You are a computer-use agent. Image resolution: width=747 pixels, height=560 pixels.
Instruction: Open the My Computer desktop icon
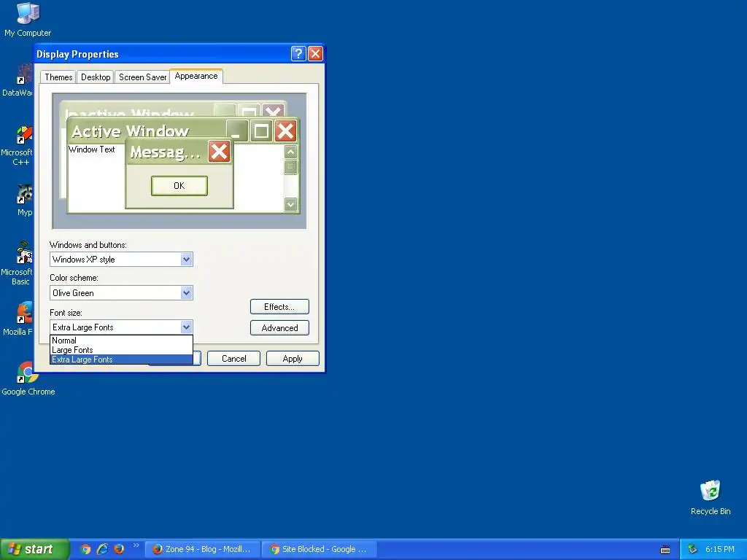pos(28,19)
